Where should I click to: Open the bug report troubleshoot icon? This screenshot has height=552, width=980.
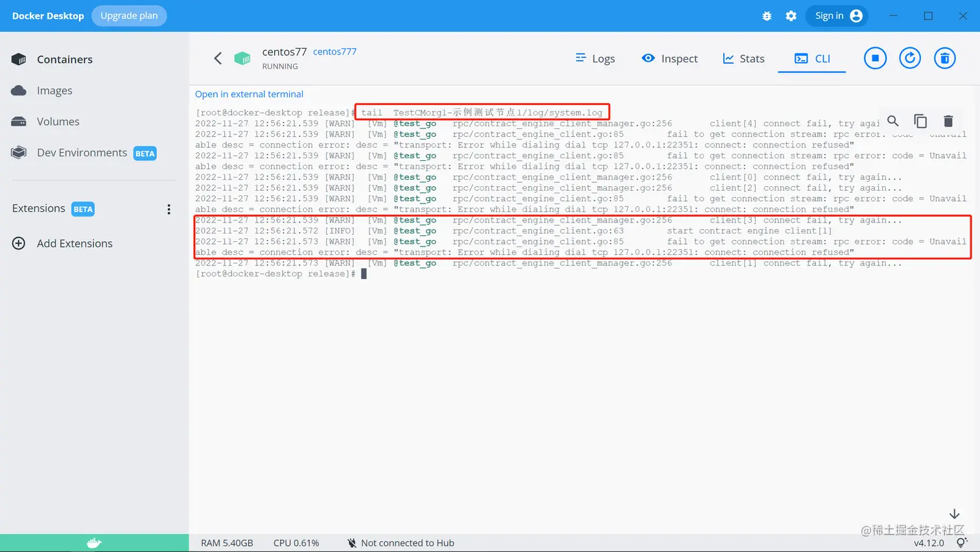tap(767, 16)
